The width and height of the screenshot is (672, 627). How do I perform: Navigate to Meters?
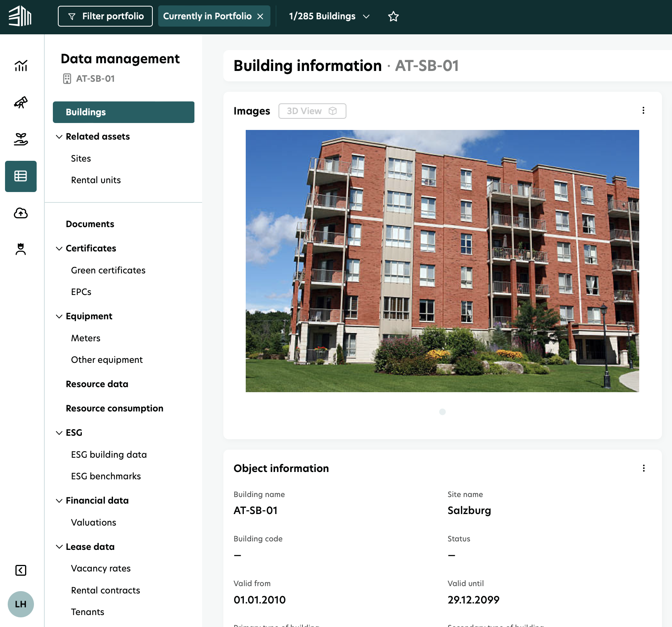86,338
